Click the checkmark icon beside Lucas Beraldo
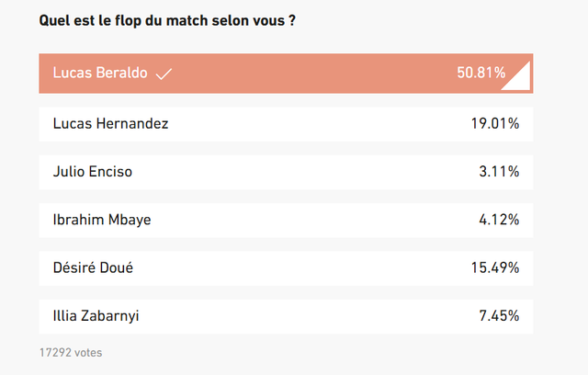The height and width of the screenshot is (375, 588). tap(164, 74)
